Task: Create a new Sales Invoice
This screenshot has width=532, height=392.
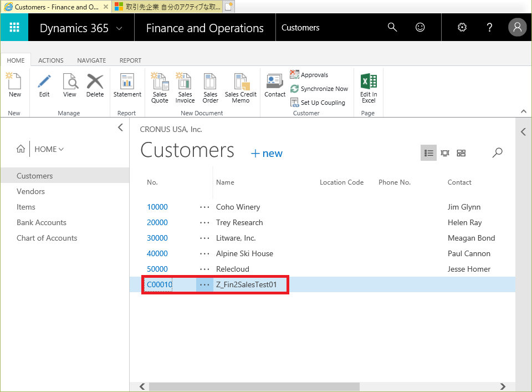Action: [185, 88]
